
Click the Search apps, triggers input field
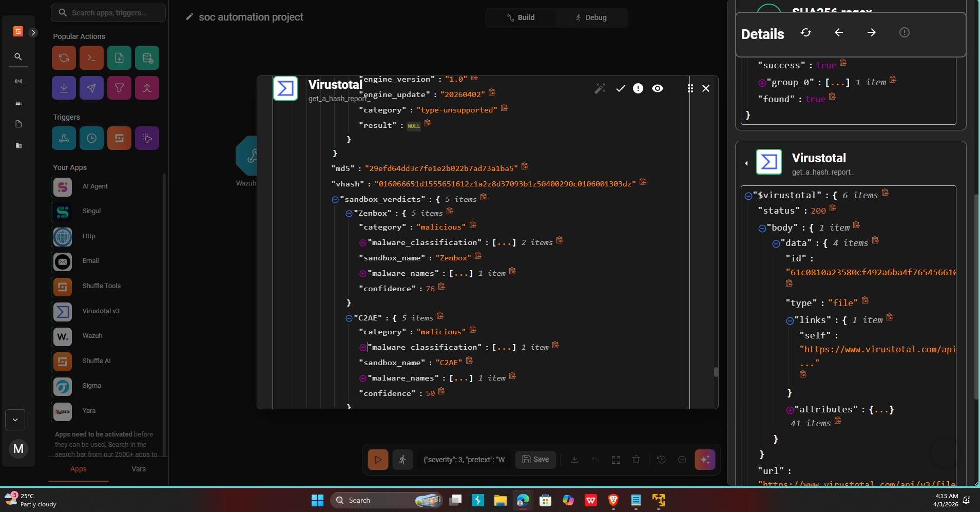click(108, 13)
